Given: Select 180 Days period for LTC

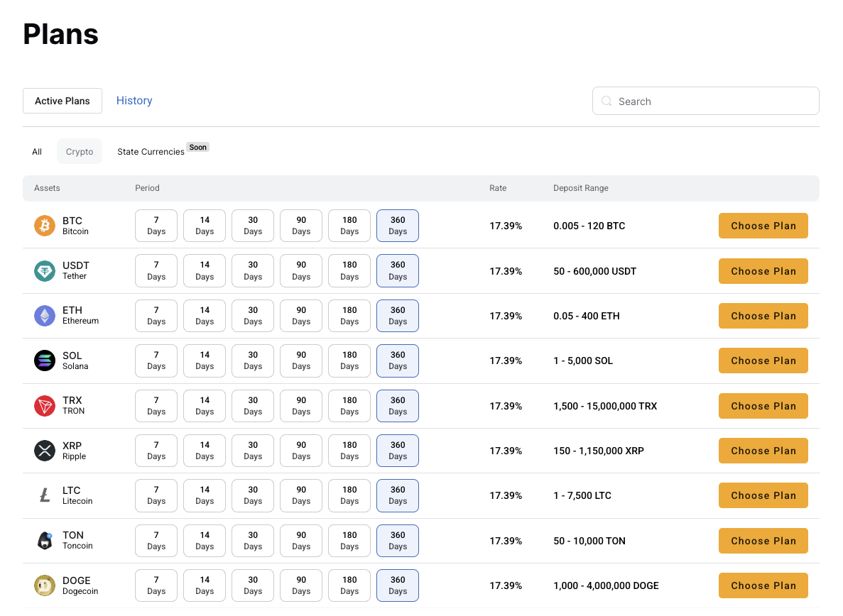Looking at the screenshot, I should point(349,495).
